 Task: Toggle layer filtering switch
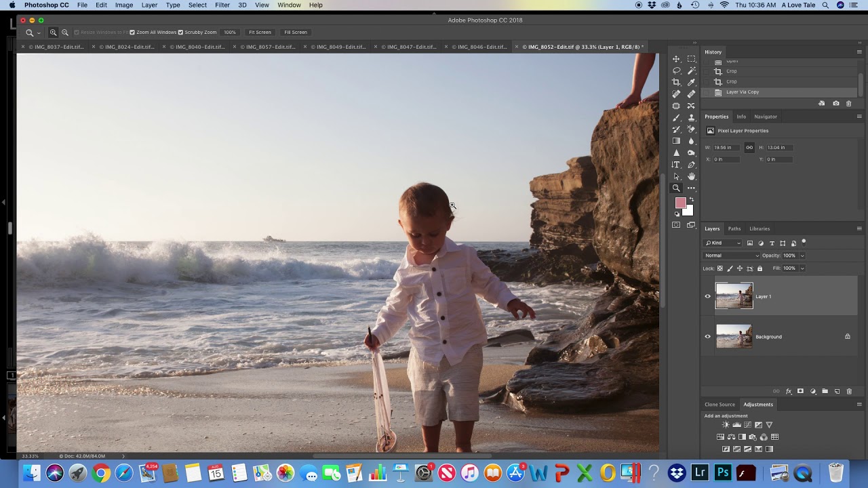point(804,241)
